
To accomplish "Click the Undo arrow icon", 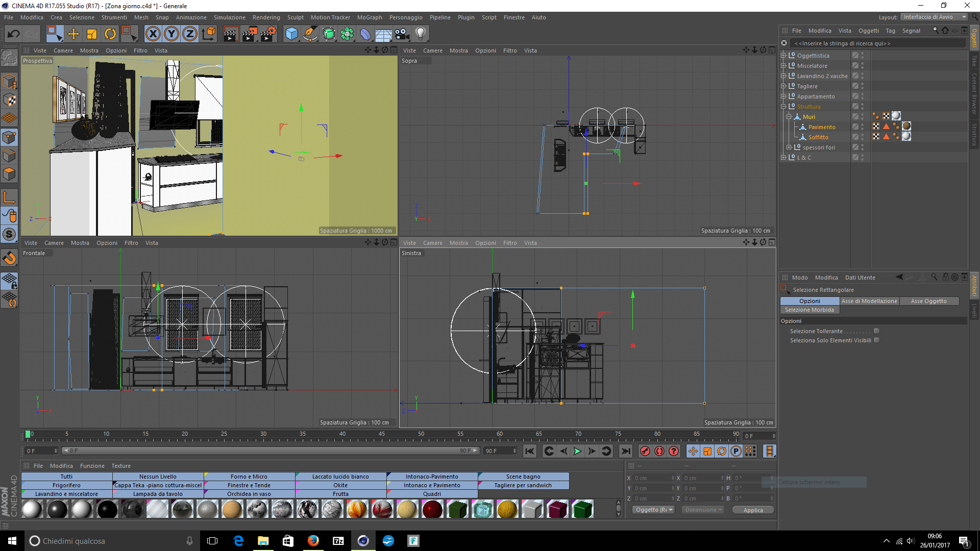I will [14, 34].
